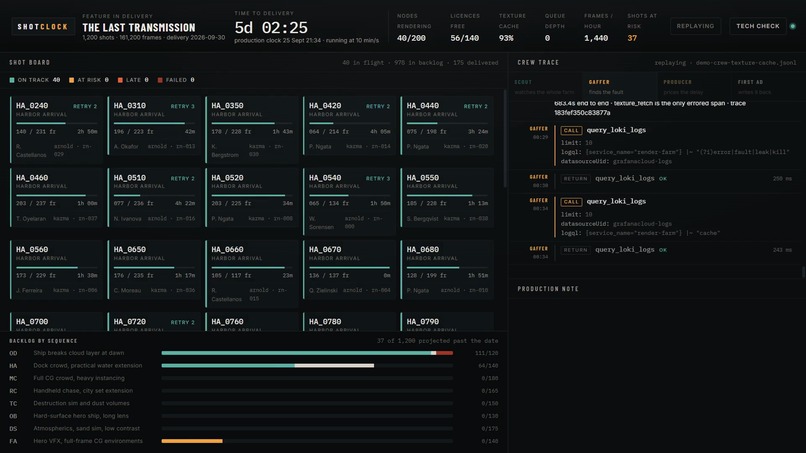
Task: Click the first CALL badge for query_loki_logs
Action: click(571, 131)
